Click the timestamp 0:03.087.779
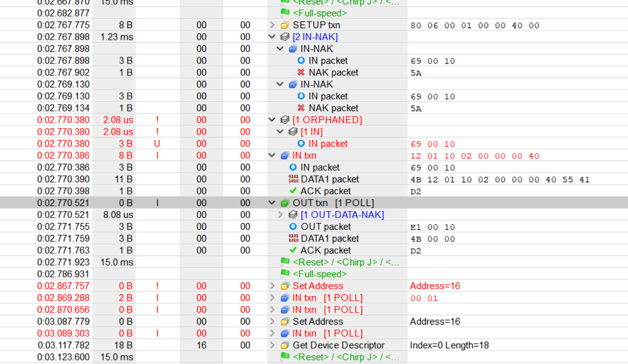This screenshot has width=628, height=364. point(63,321)
